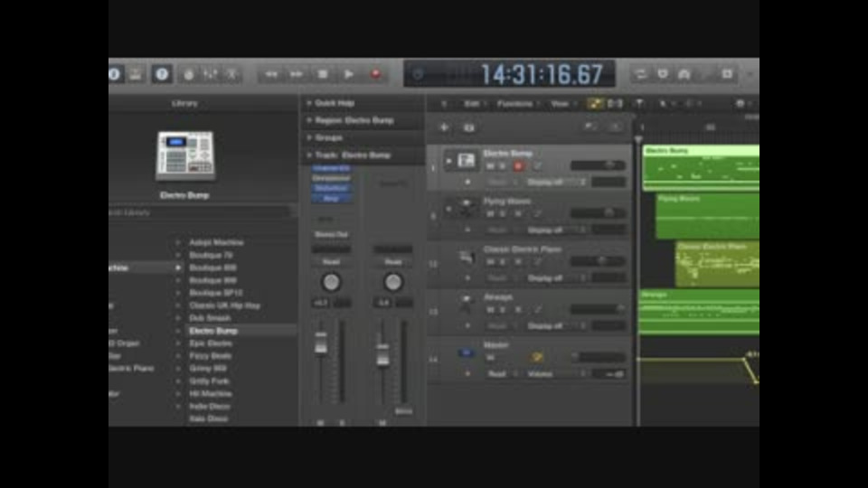Image resolution: width=868 pixels, height=488 pixels.
Task: Solo the Electro Bump track
Action: click(x=503, y=166)
